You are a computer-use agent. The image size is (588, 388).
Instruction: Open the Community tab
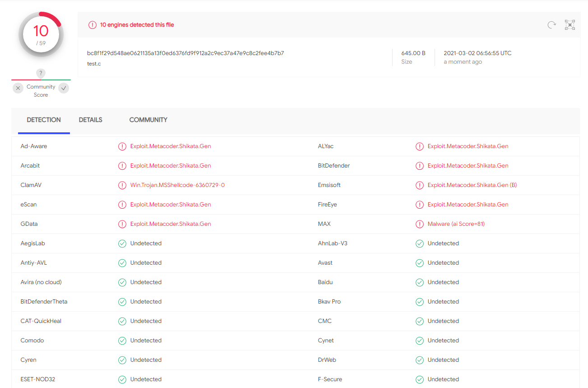(x=148, y=120)
